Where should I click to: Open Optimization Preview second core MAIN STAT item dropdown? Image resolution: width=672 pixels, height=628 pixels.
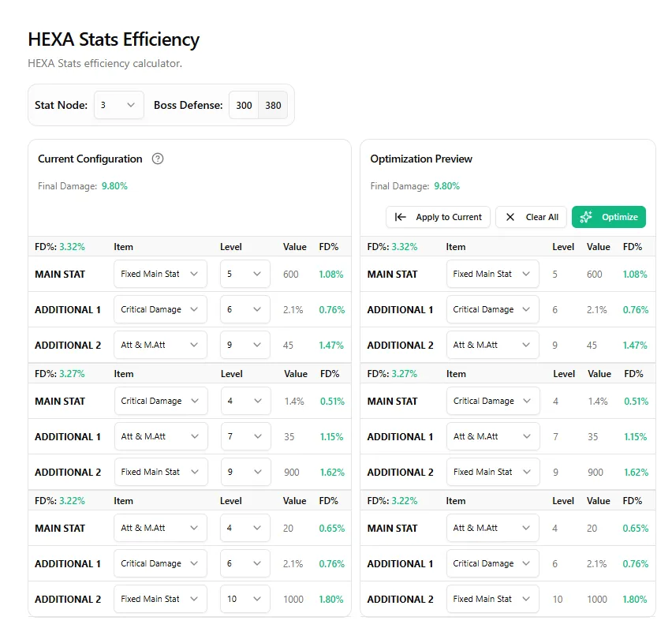[x=493, y=401]
